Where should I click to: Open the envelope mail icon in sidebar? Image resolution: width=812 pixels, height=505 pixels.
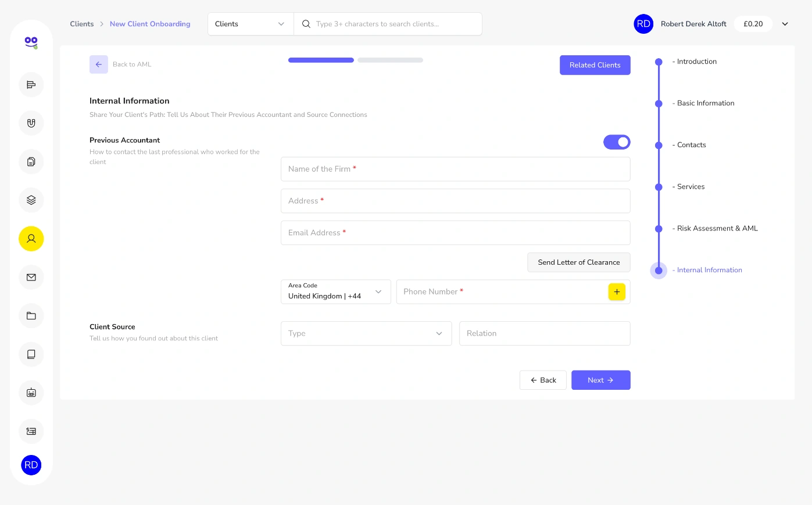pos(31,277)
